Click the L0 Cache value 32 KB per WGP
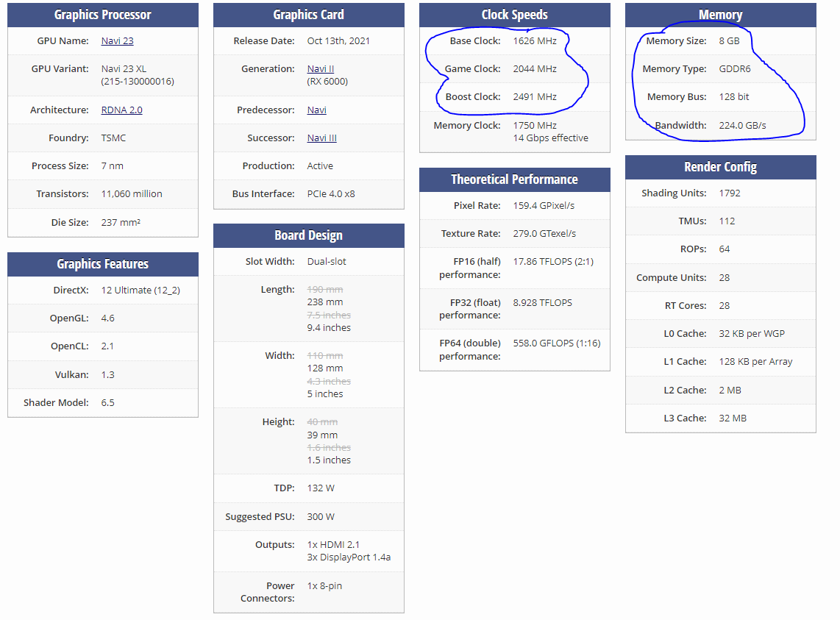 tap(752, 333)
